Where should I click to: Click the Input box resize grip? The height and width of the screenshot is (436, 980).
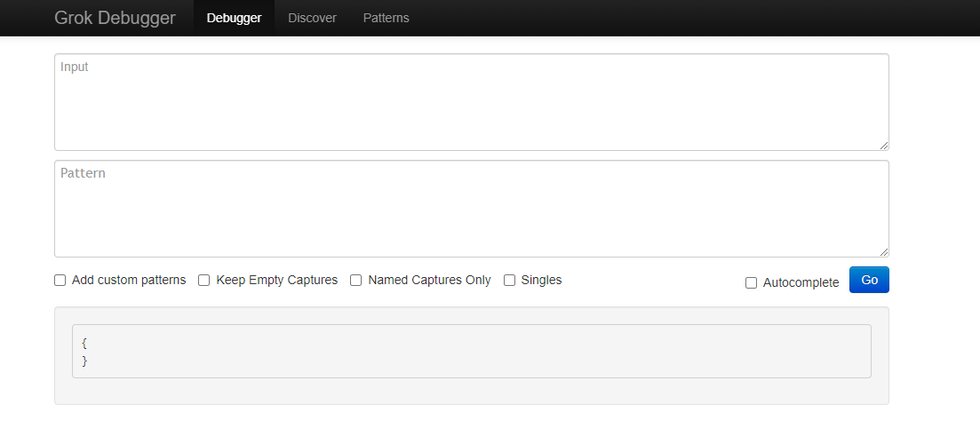(884, 146)
